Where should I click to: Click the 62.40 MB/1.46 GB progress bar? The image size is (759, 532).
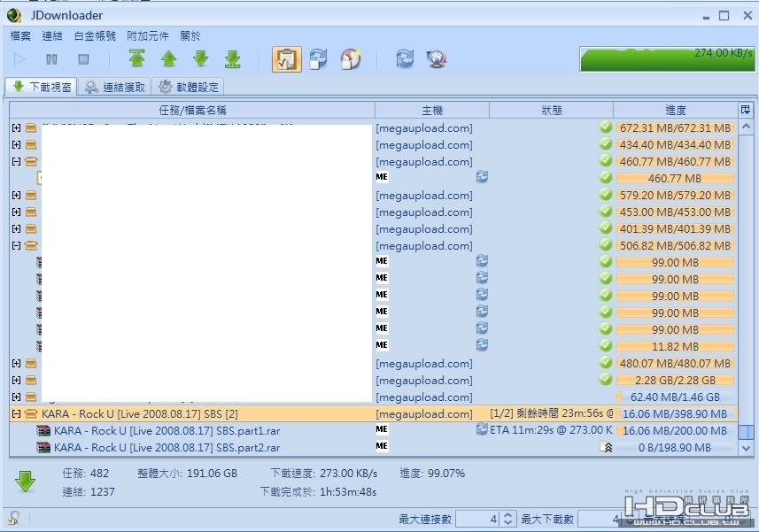pyautogui.click(x=675, y=397)
